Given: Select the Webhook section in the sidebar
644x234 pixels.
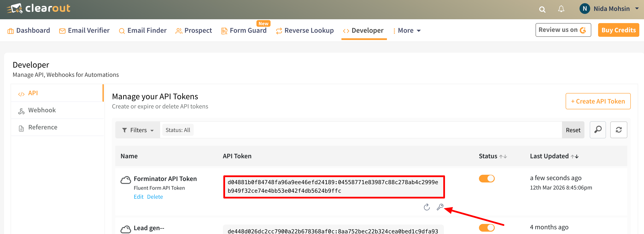Looking at the screenshot, I should [x=42, y=110].
